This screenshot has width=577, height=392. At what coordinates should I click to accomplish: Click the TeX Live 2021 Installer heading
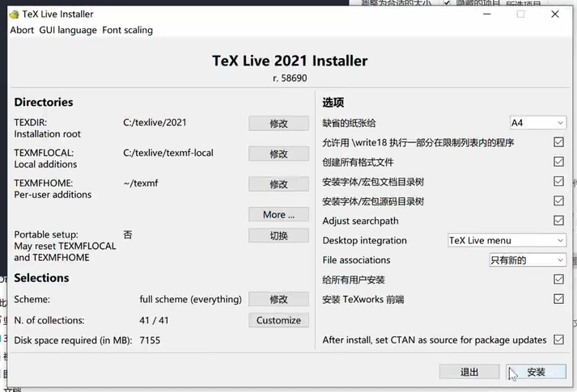point(290,61)
